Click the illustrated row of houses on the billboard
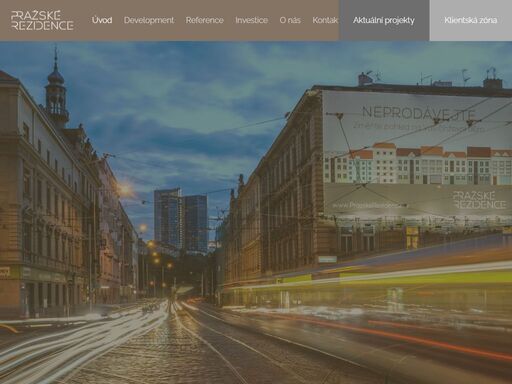This screenshot has height=384, width=512. pyautogui.click(x=418, y=164)
